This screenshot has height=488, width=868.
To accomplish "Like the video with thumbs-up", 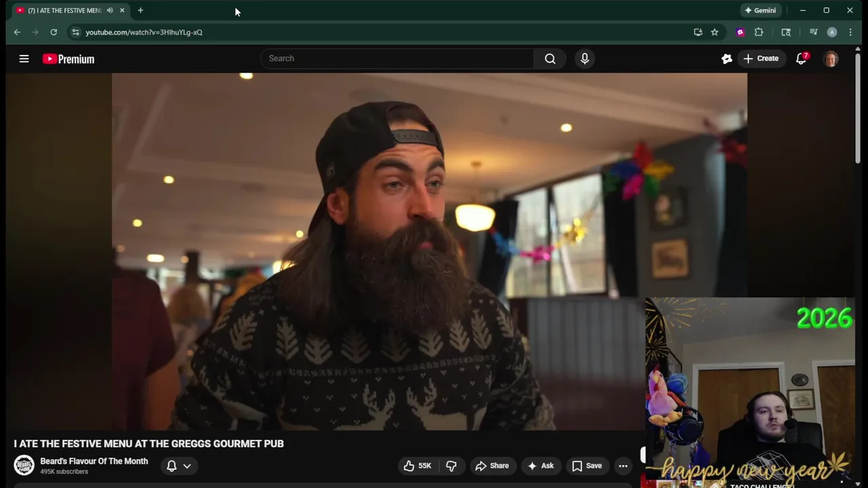I will click(417, 466).
